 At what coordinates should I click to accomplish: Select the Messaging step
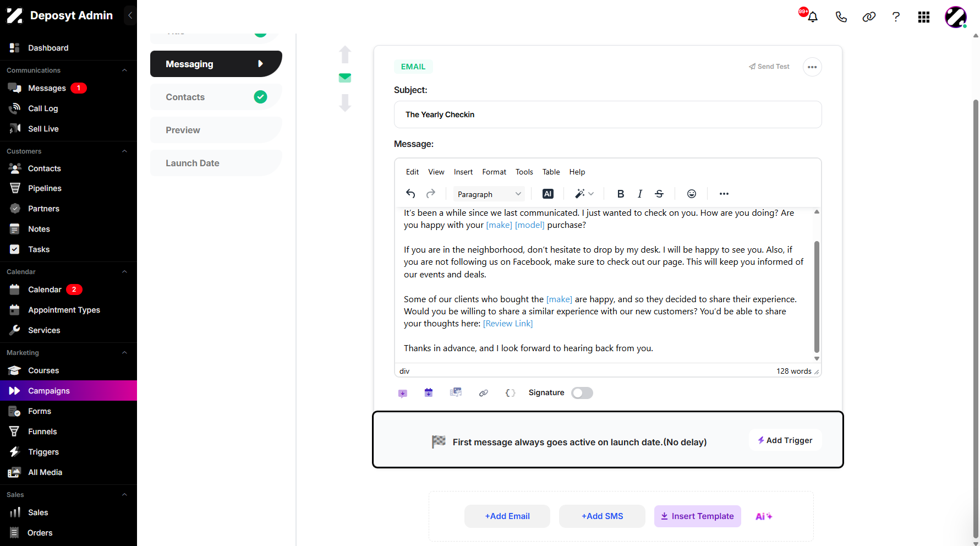pyautogui.click(x=216, y=64)
